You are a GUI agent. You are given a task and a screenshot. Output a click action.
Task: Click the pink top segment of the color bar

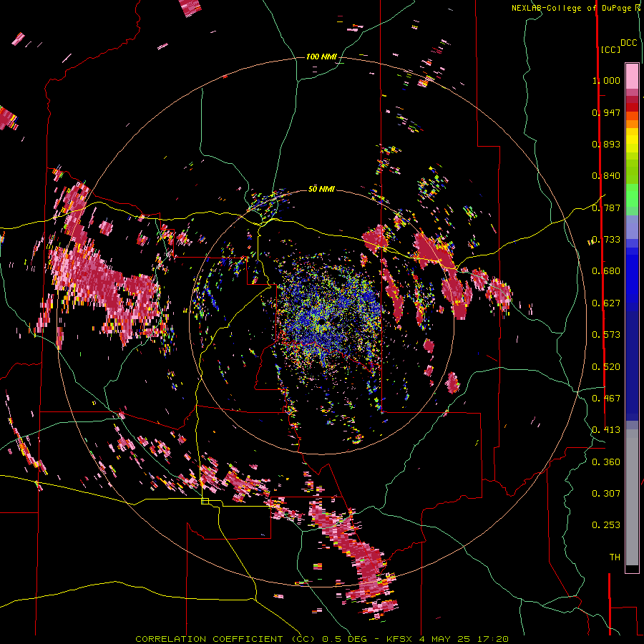coord(632,76)
